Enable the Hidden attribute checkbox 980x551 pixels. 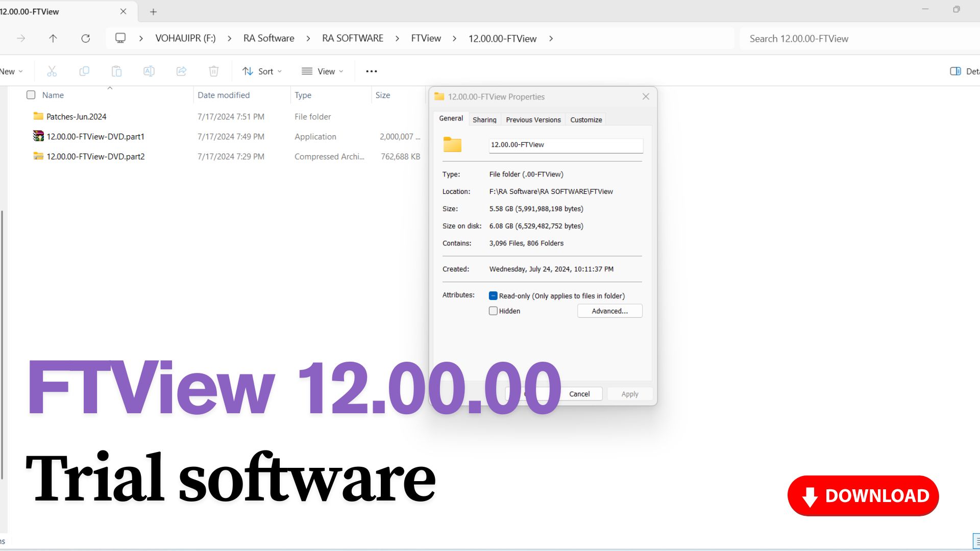[x=493, y=311]
